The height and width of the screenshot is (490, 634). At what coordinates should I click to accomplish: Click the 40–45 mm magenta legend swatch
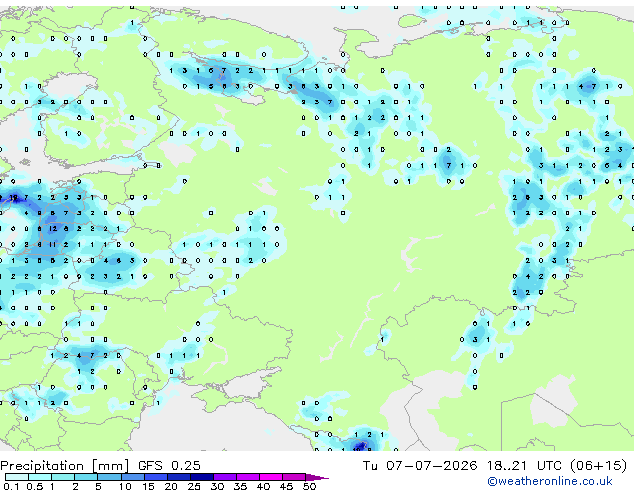pyautogui.click(x=271, y=477)
